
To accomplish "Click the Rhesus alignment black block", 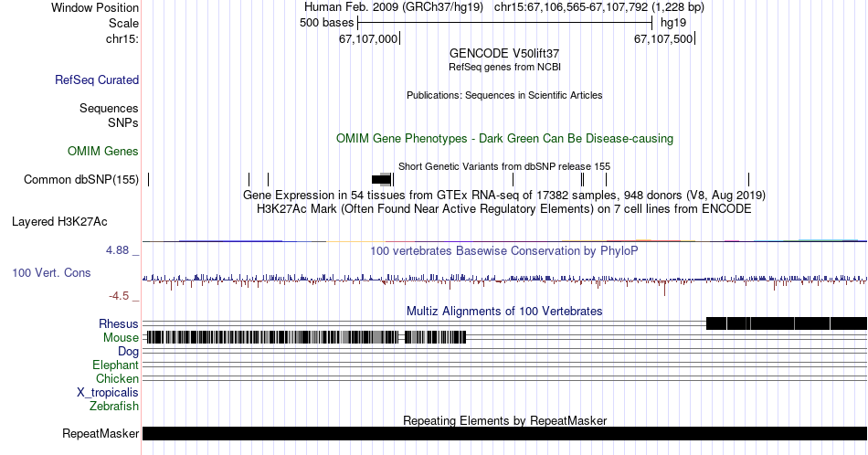I will pos(787,323).
